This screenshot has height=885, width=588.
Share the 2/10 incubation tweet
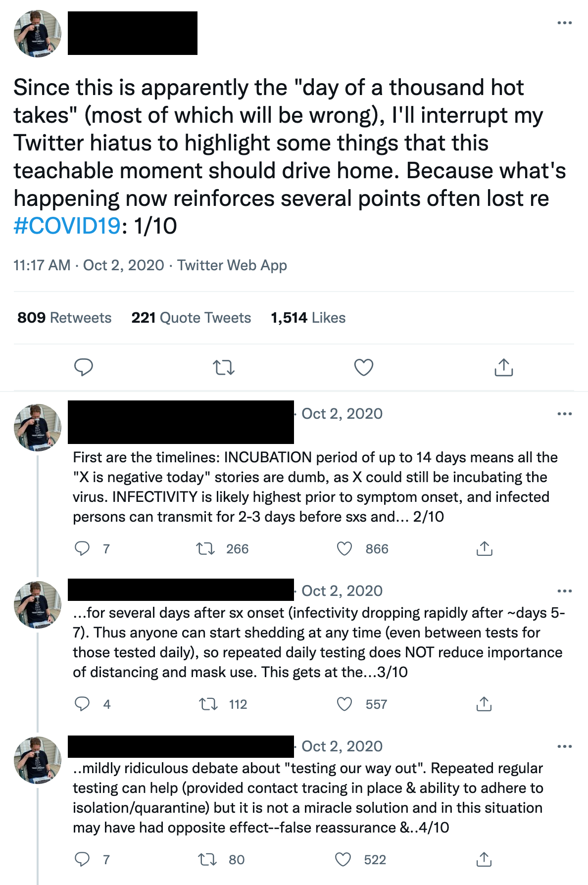485,548
